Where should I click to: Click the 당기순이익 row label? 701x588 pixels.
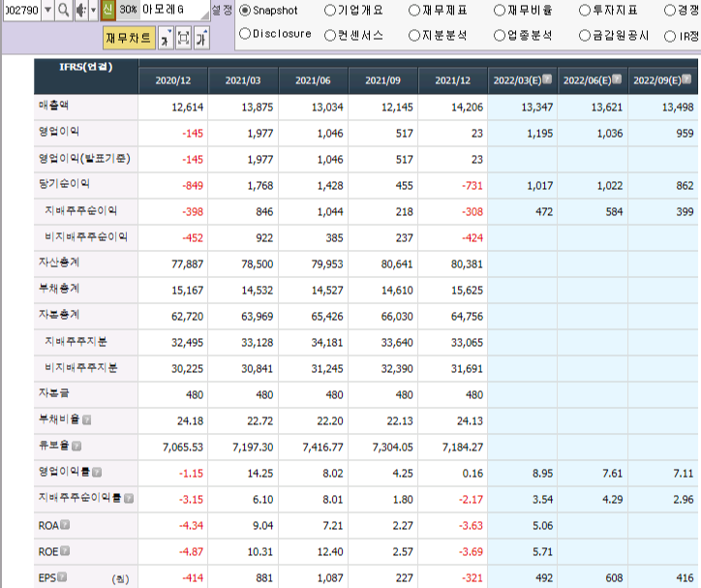click(64, 184)
